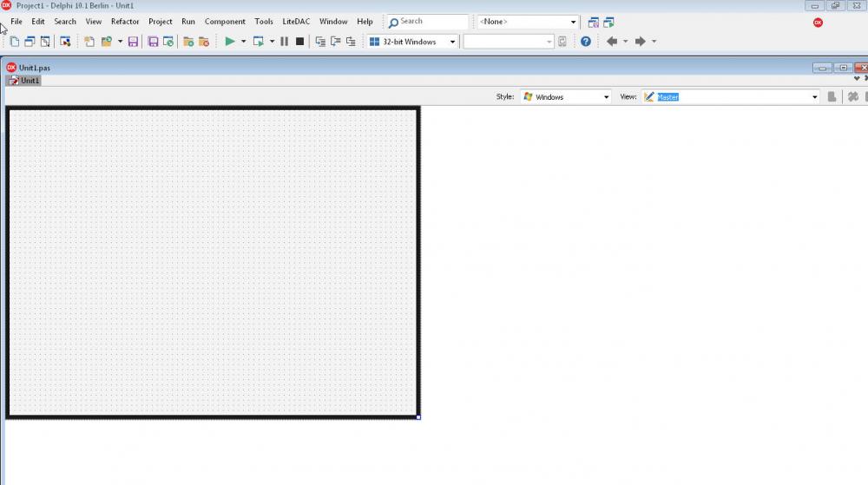The image size is (868, 485).
Task: Click the grayed puzzle-piece designer icon
Action: (x=853, y=97)
